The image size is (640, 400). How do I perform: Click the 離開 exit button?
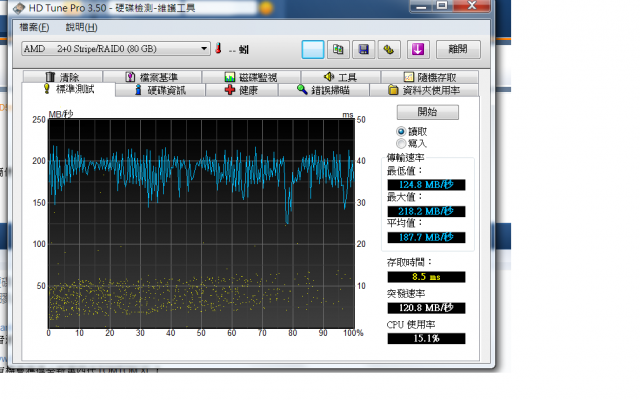click(458, 49)
